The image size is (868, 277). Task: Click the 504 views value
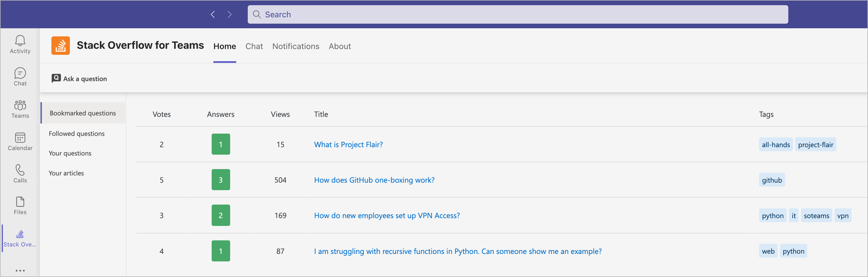click(280, 180)
